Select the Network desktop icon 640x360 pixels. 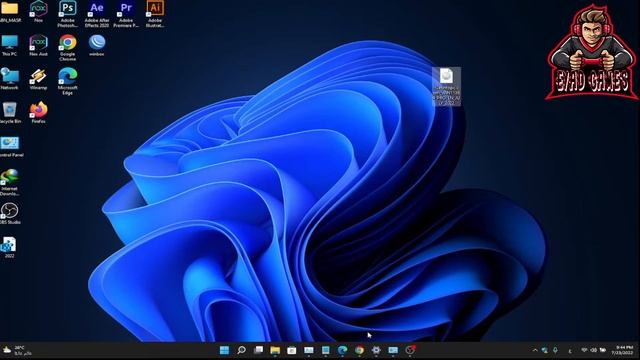click(x=9, y=79)
